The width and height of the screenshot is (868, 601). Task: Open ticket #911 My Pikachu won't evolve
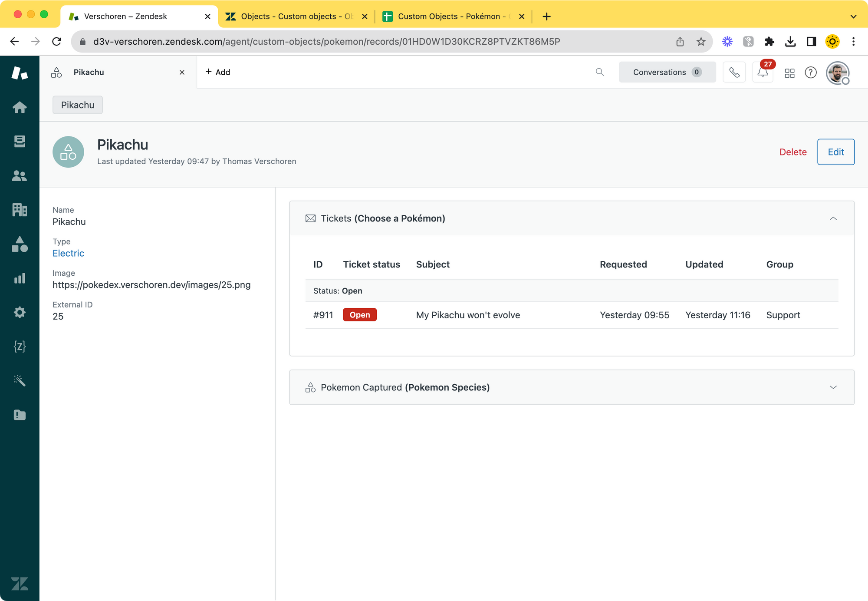[467, 315]
